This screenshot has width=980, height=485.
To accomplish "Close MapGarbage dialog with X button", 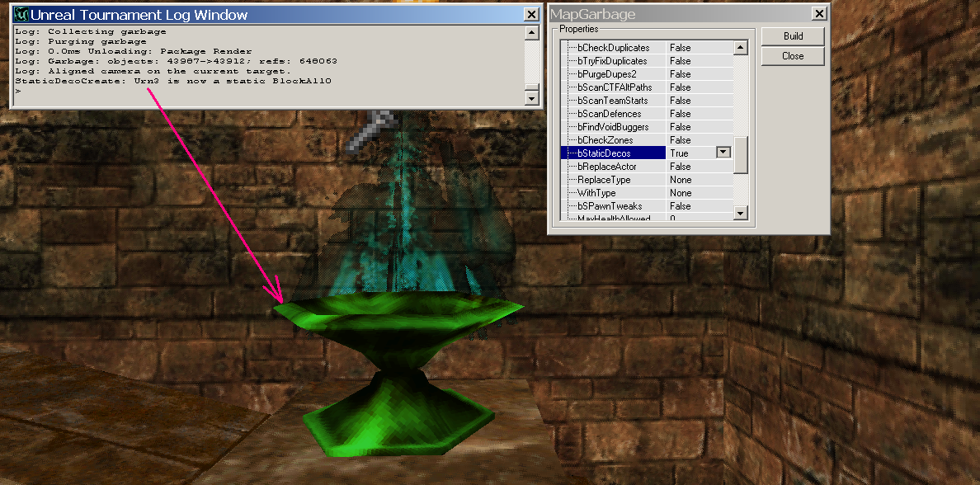I will coord(818,13).
